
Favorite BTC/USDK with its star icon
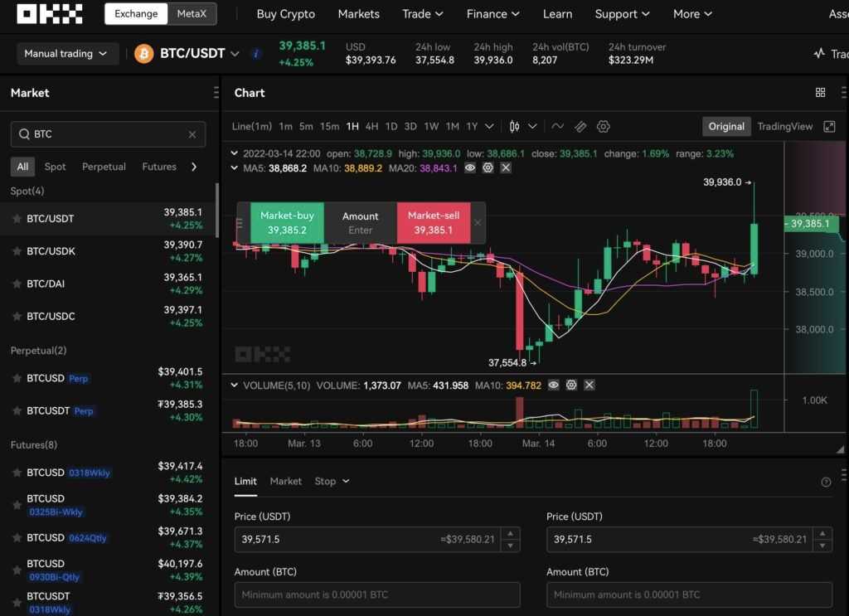pyautogui.click(x=17, y=251)
